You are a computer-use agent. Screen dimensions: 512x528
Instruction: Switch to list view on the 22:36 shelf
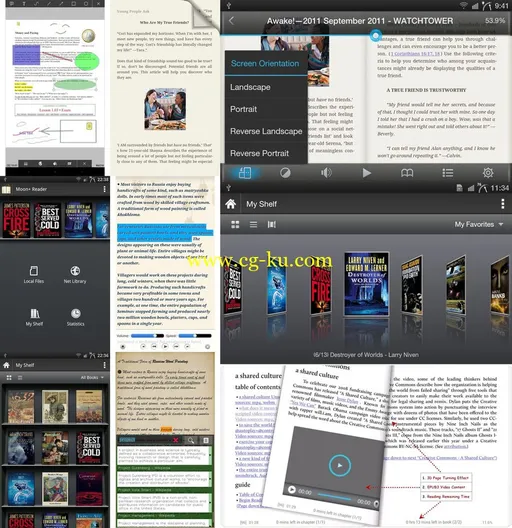click(x=20, y=378)
